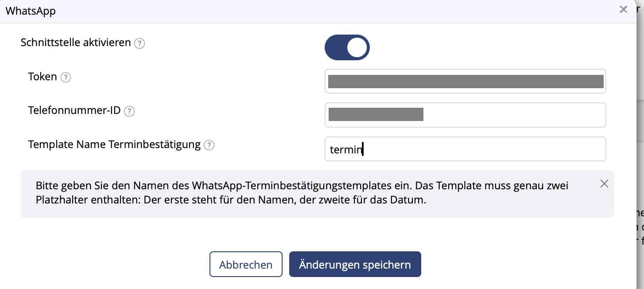Show help for Template Name Terminbestätigung
Screen dimensions: 644x289
pos(209,145)
